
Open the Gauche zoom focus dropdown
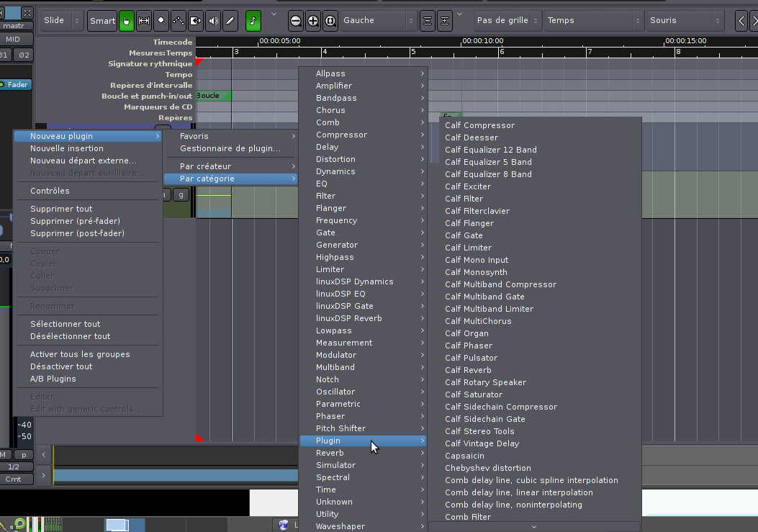(379, 21)
